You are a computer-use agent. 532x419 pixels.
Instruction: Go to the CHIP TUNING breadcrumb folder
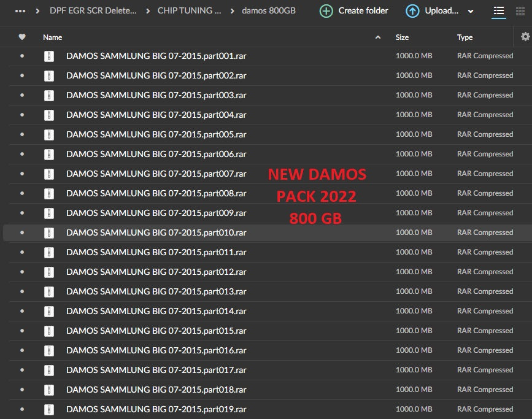[189, 11]
